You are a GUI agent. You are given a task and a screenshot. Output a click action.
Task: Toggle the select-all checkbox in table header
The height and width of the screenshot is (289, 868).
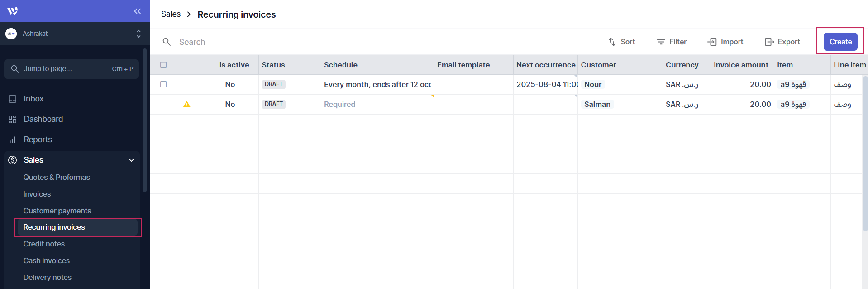163,65
